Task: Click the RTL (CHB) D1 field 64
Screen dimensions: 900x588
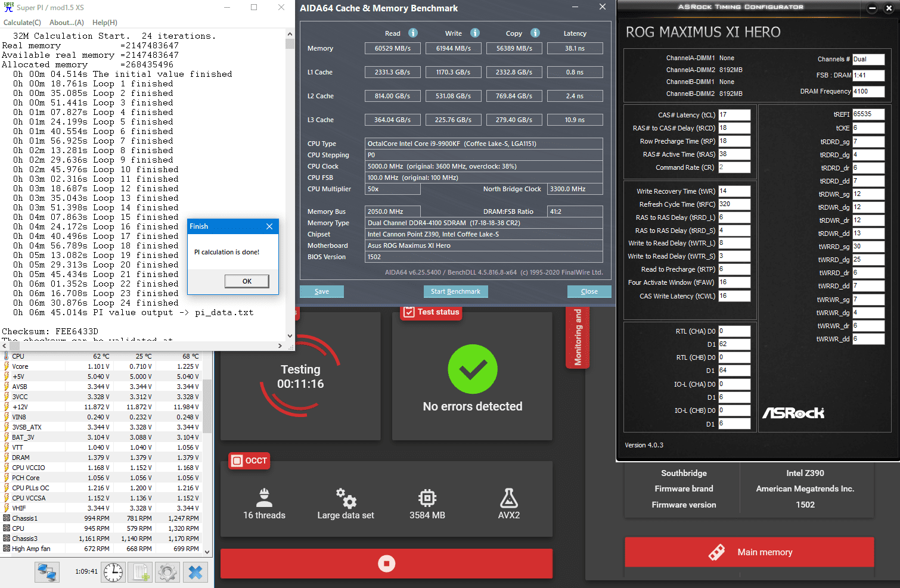Action: coord(734,371)
